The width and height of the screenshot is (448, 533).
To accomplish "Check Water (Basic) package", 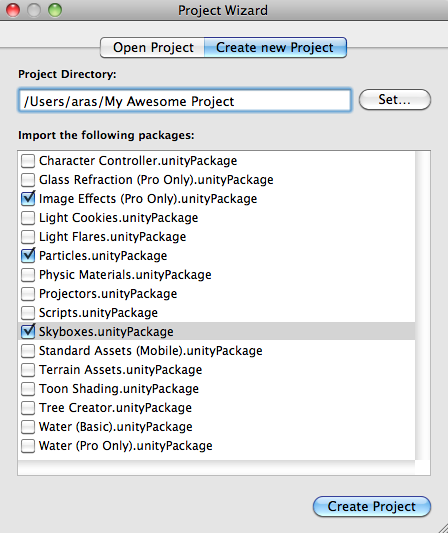I will [x=28, y=427].
